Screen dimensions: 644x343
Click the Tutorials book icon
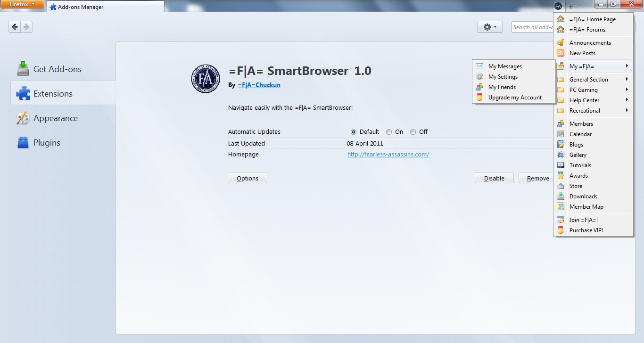point(561,165)
